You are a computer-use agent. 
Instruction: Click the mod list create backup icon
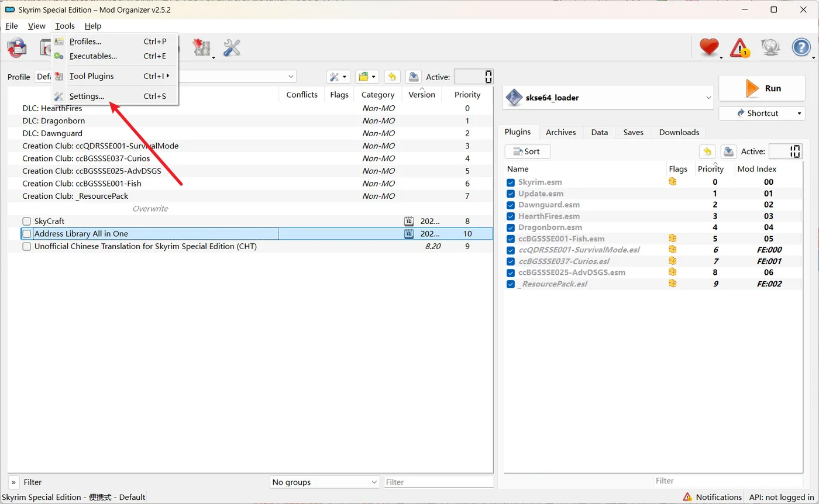414,77
